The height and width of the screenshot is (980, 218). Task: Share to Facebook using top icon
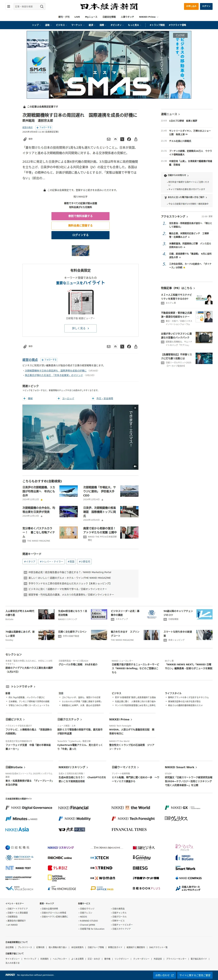point(129,139)
